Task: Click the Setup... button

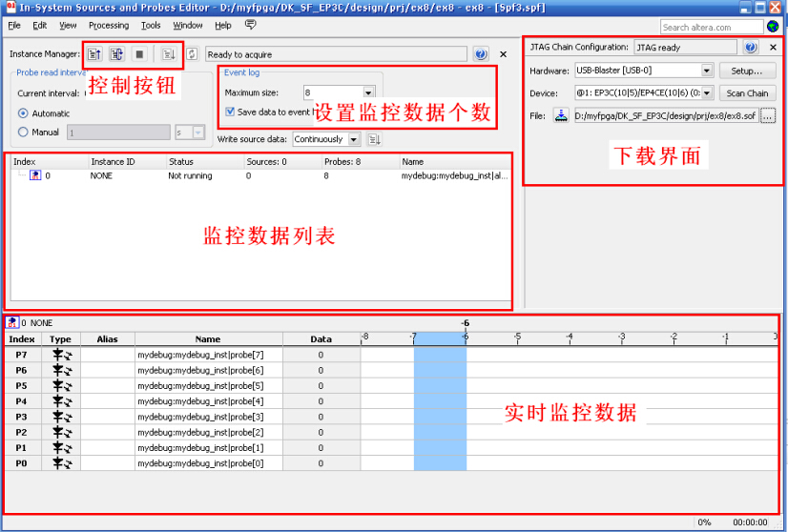Action: pyautogui.click(x=747, y=71)
